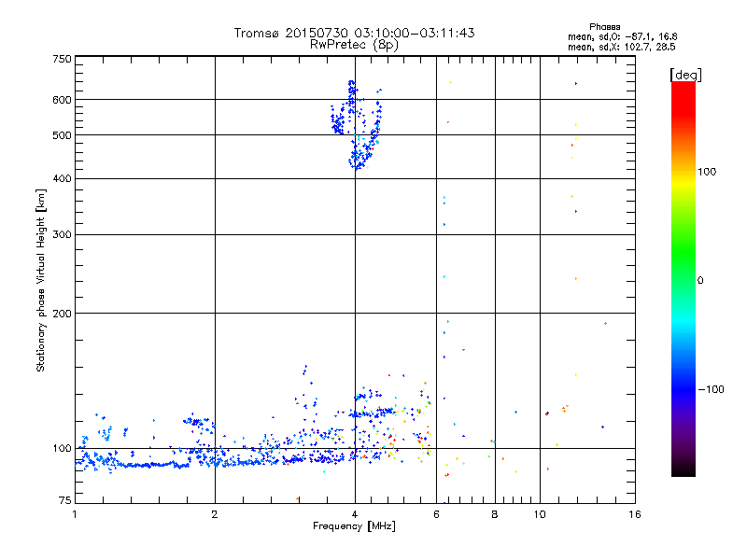Click the 200 height tick label

pos(62,314)
